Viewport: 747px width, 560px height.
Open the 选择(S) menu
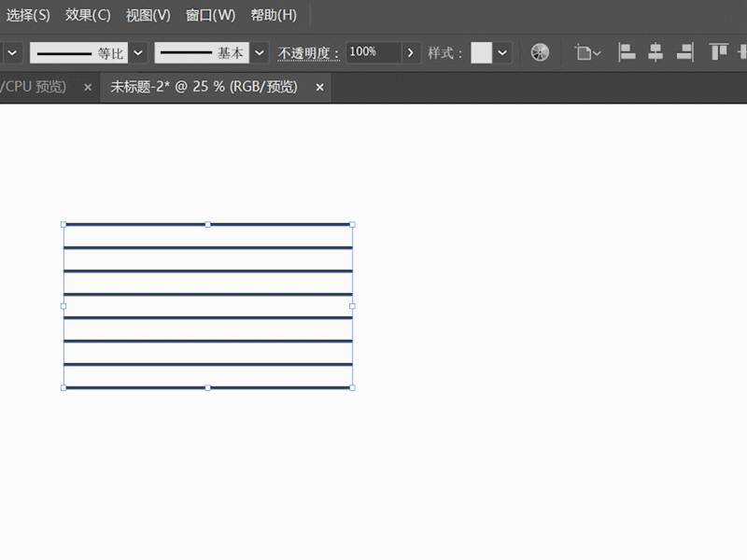click(x=28, y=15)
